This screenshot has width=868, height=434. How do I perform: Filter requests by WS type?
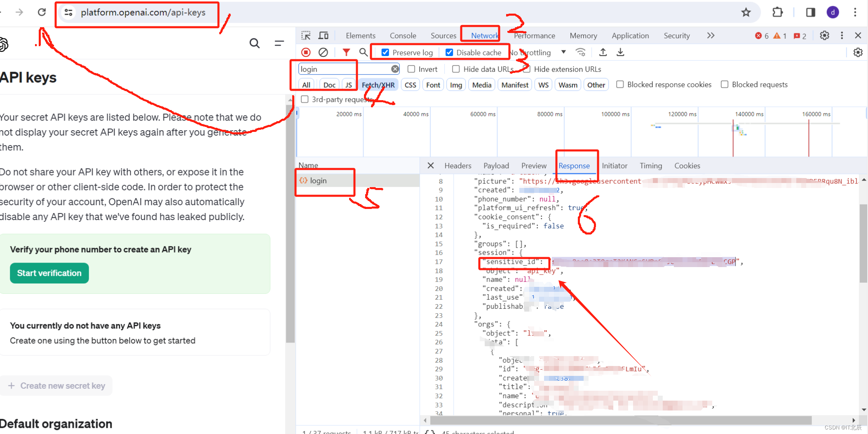(544, 84)
